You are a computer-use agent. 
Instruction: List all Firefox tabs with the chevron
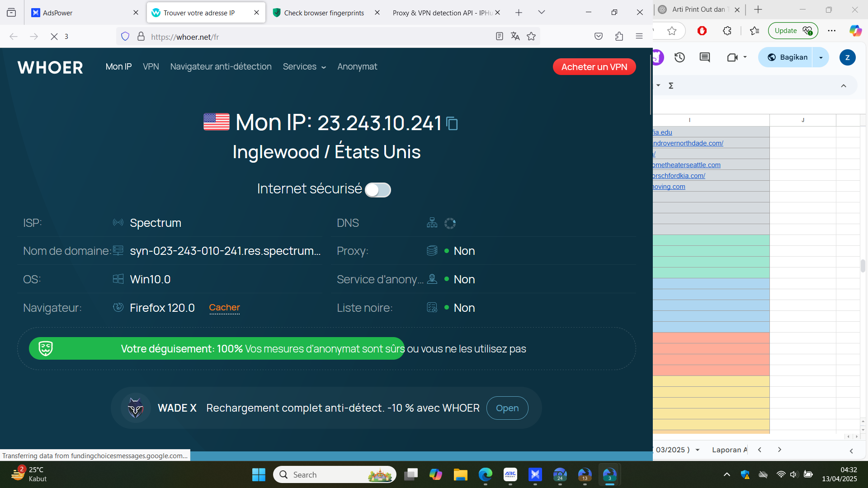click(542, 13)
